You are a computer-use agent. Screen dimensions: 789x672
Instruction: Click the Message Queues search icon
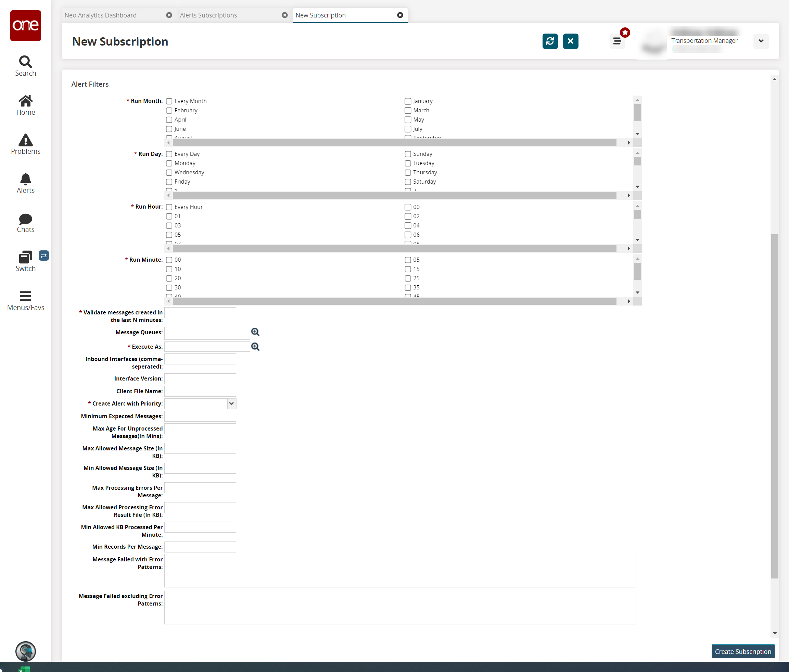[x=256, y=332]
